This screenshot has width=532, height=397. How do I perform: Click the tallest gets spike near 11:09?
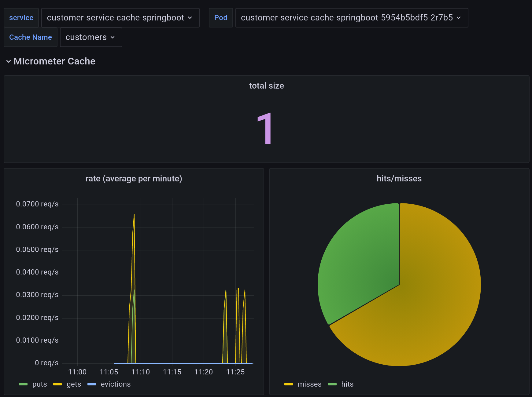tap(134, 215)
